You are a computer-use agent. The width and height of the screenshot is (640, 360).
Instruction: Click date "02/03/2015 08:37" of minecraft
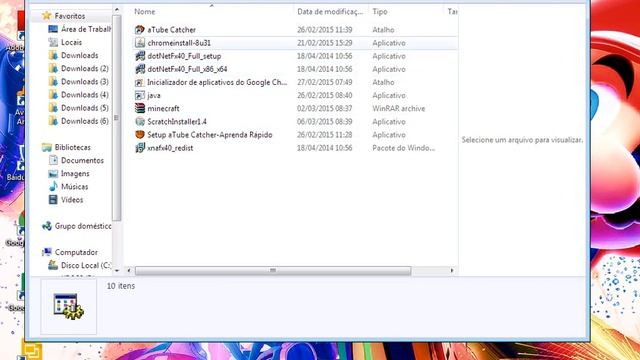pyautogui.click(x=324, y=109)
